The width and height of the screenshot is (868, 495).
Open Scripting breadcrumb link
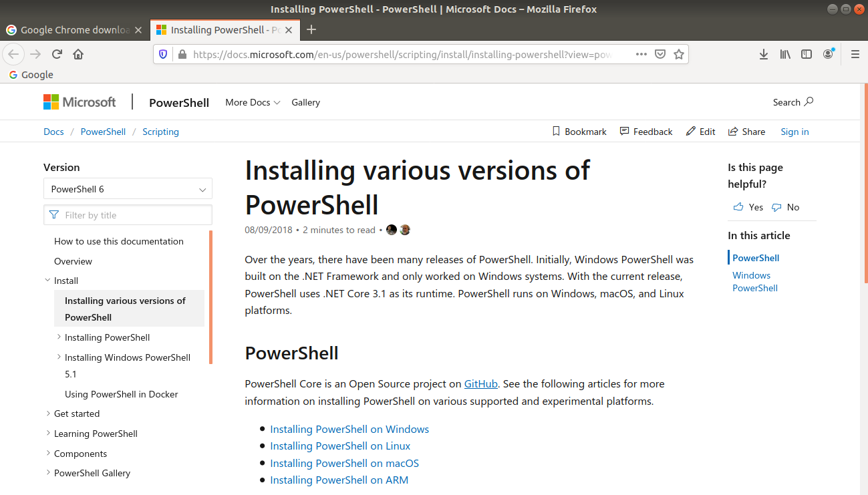[x=160, y=132]
